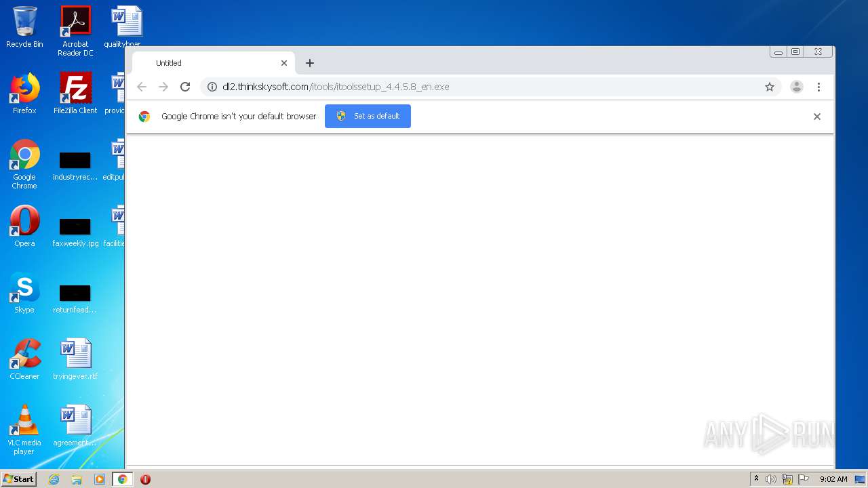Screen dimensions: 868x488
Task: Open Opera from taskbar
Action: point(145,479)
